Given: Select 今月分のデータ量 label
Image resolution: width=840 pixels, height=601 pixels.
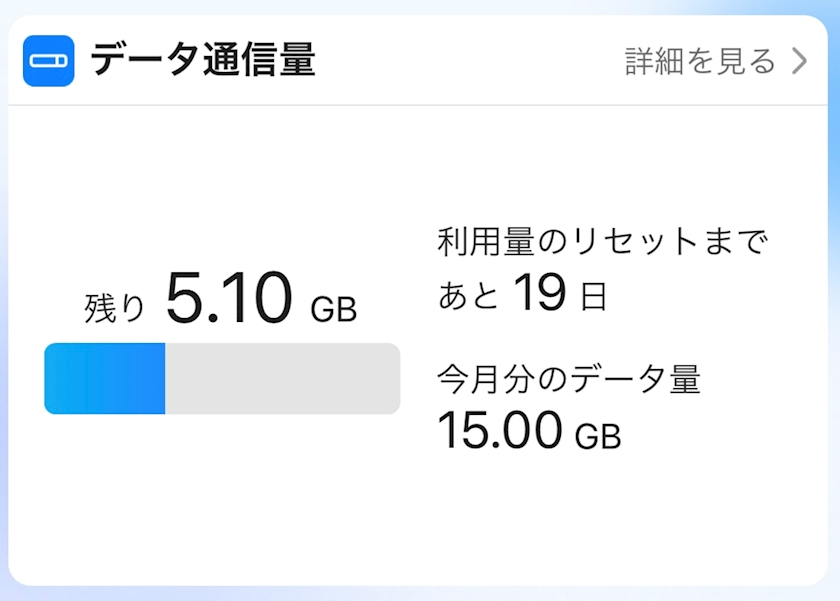Looking at the screenshot, I should tap(569, 379).
